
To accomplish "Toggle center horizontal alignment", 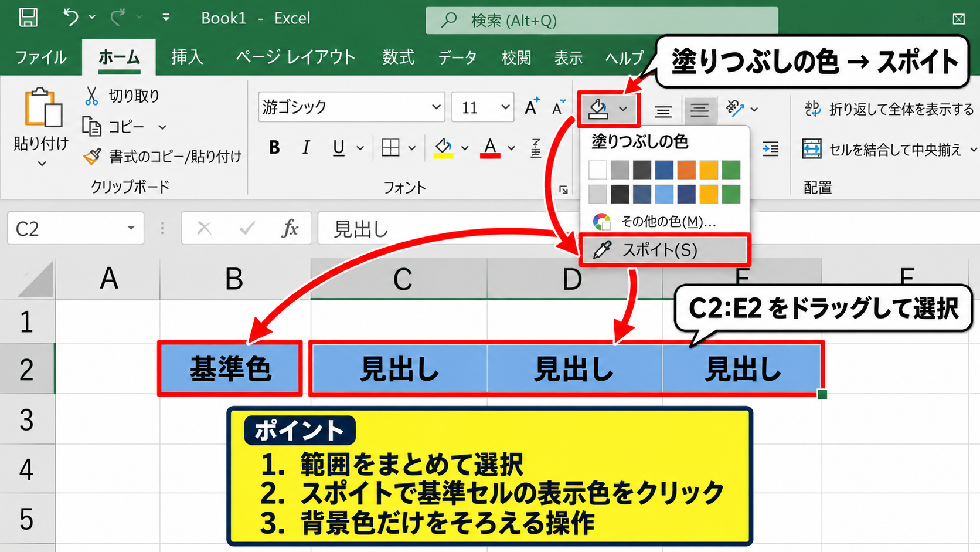I will point(699,110).
